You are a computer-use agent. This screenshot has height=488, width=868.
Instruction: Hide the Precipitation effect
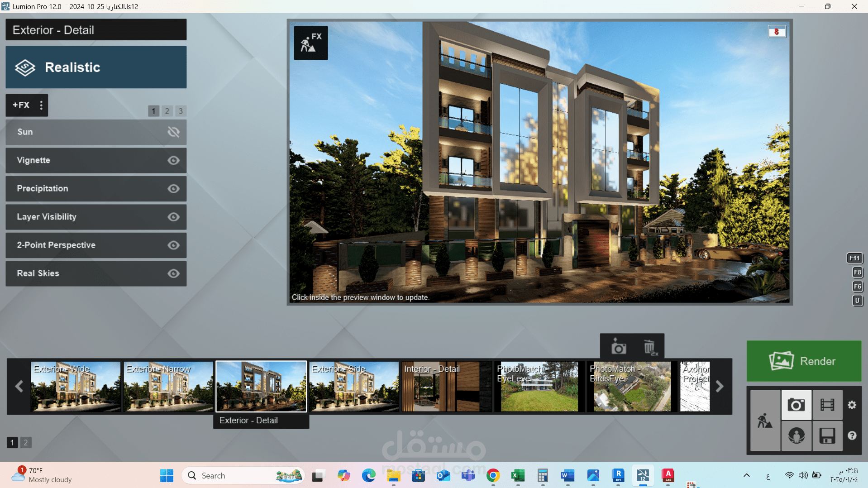173,189
